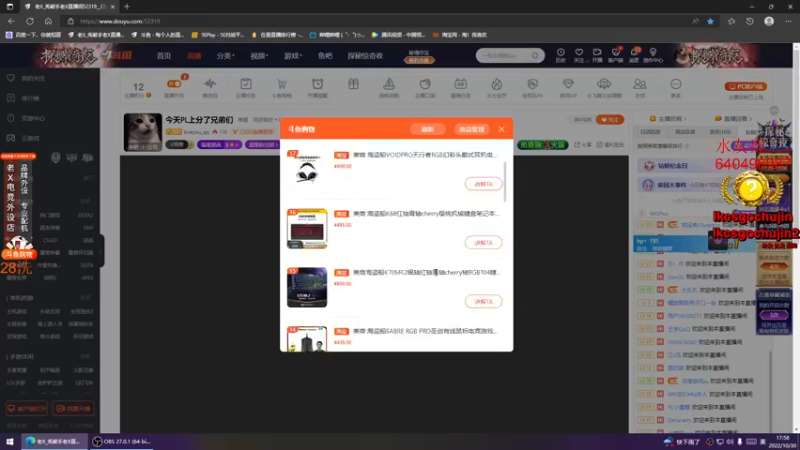Open the SABRE RGB PRO mouse thumbnail
This screenshot has width=800, height=450.
[x=307, y=339]
